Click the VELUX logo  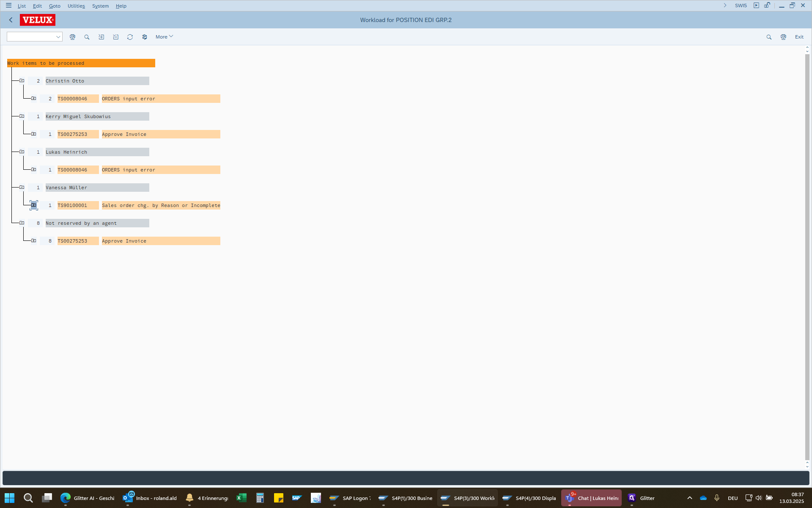38,20
